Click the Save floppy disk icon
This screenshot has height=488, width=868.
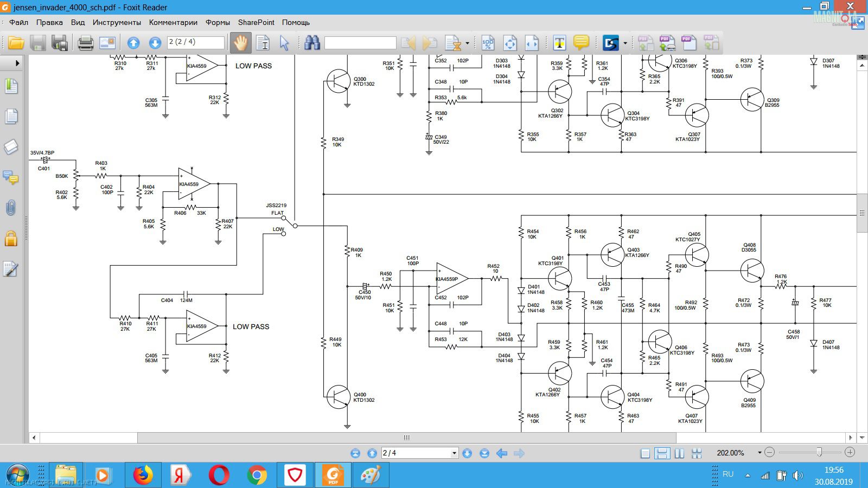pyautogui.click(x=37, y=43)
